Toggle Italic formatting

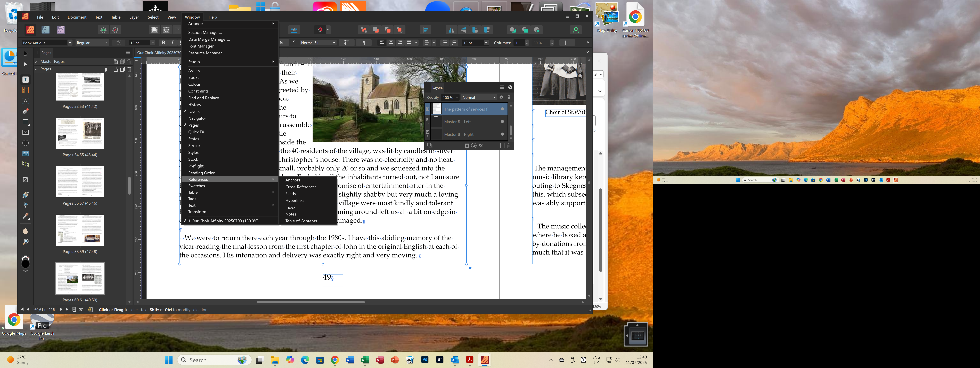tap(173, 43)
